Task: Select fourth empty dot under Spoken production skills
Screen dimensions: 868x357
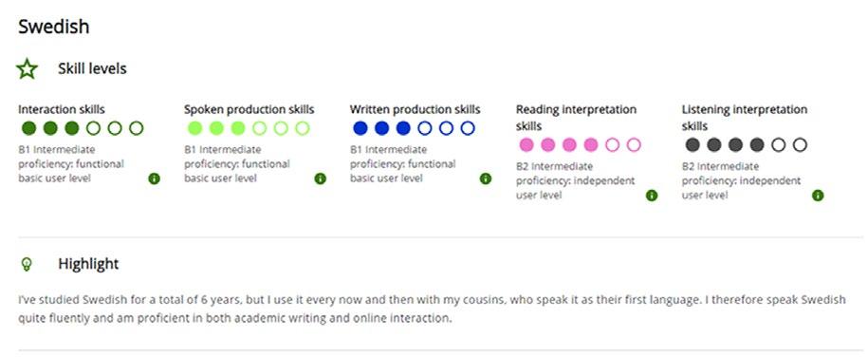Action: click(x=260, y=128)
